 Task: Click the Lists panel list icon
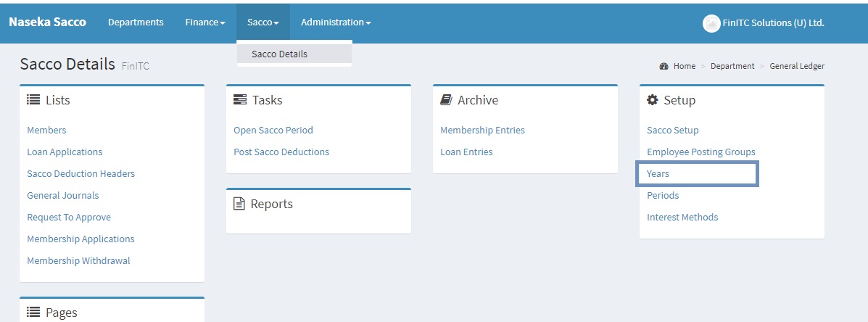[33, 100]
